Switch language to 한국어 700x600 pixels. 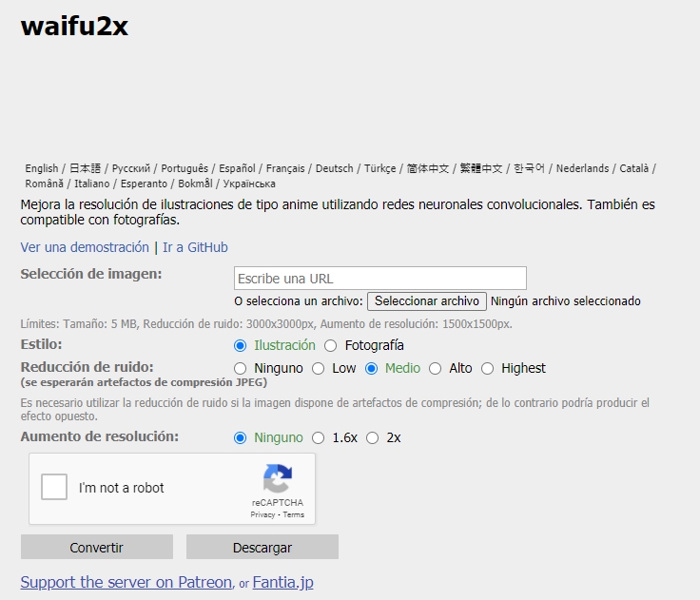coord(529,168)
